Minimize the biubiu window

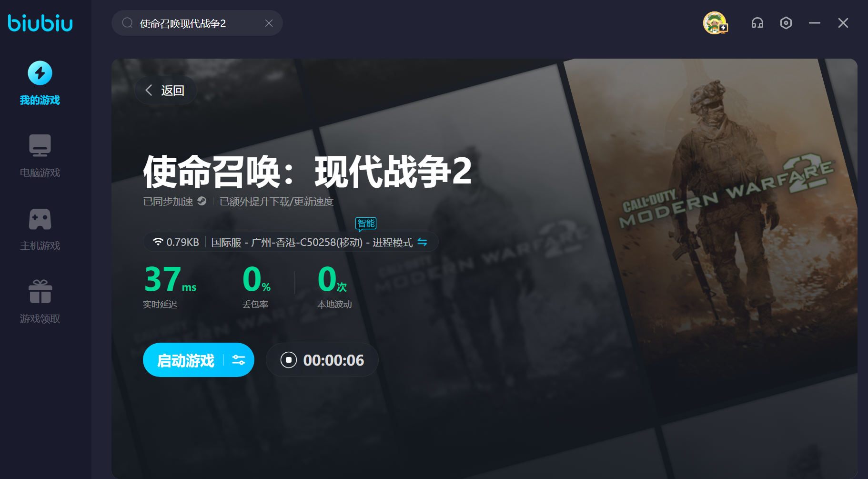815,23
